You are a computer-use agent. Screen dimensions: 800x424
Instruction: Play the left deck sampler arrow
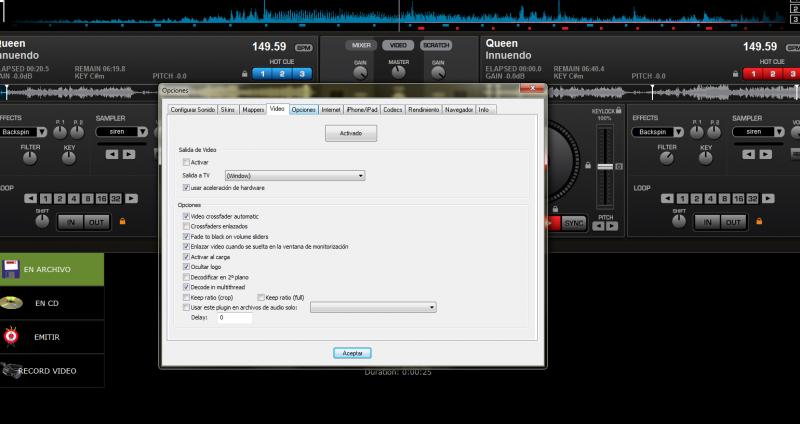128,154
